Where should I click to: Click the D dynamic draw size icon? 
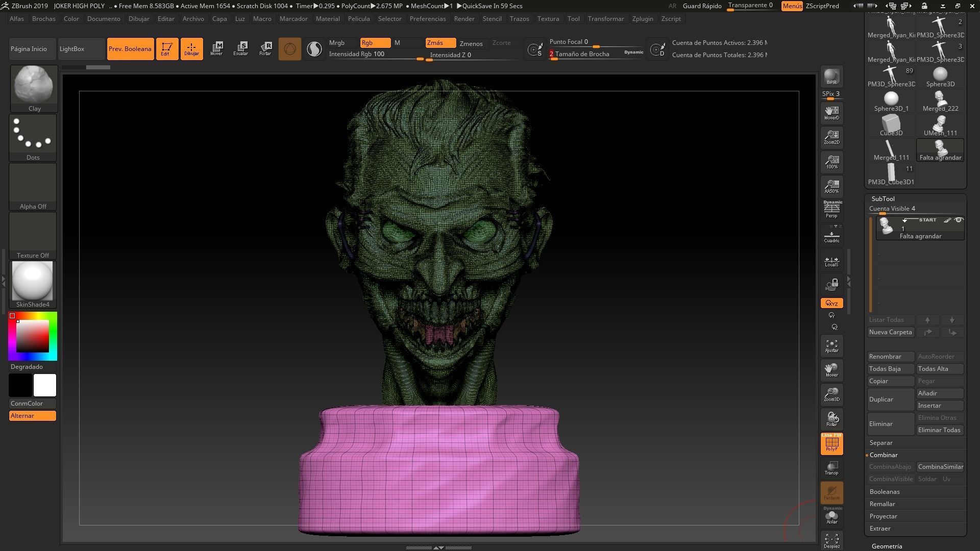pos(657,49)
